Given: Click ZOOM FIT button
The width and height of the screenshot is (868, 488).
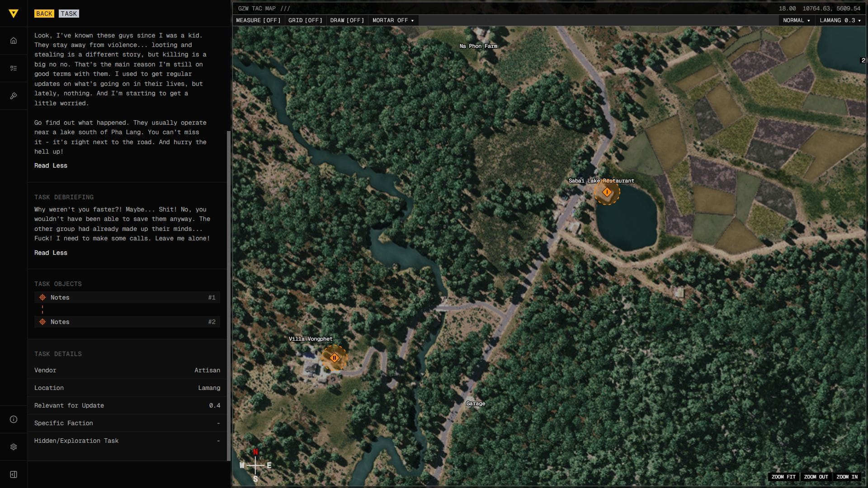Looking at the screenshot, I should pos(783,477).
